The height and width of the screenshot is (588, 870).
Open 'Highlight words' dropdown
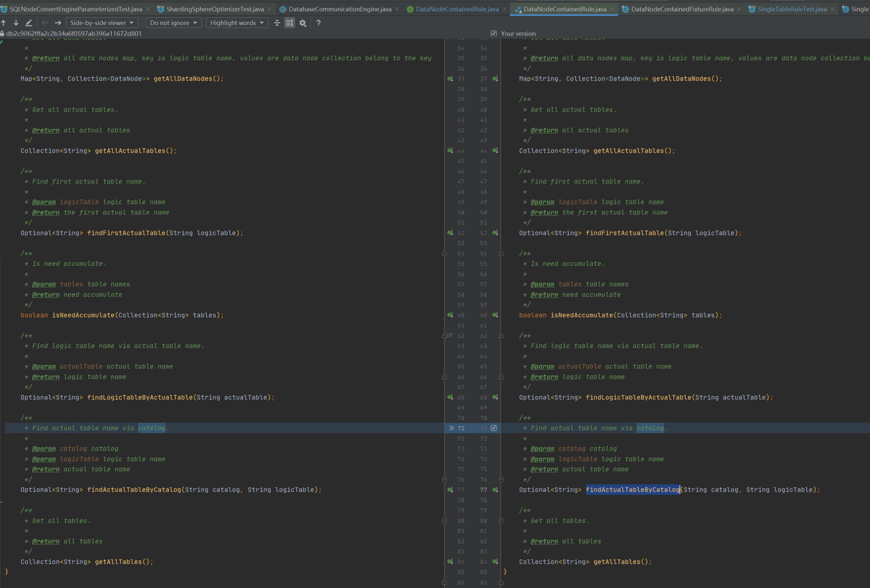237,23
